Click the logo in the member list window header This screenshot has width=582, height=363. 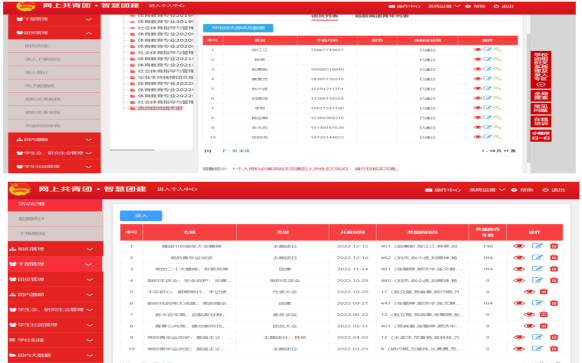click(x=26, y=6)
